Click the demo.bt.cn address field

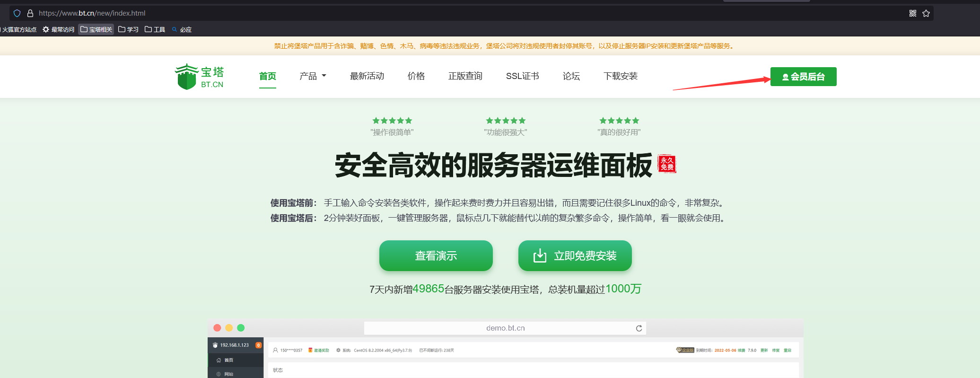point(505,328)
